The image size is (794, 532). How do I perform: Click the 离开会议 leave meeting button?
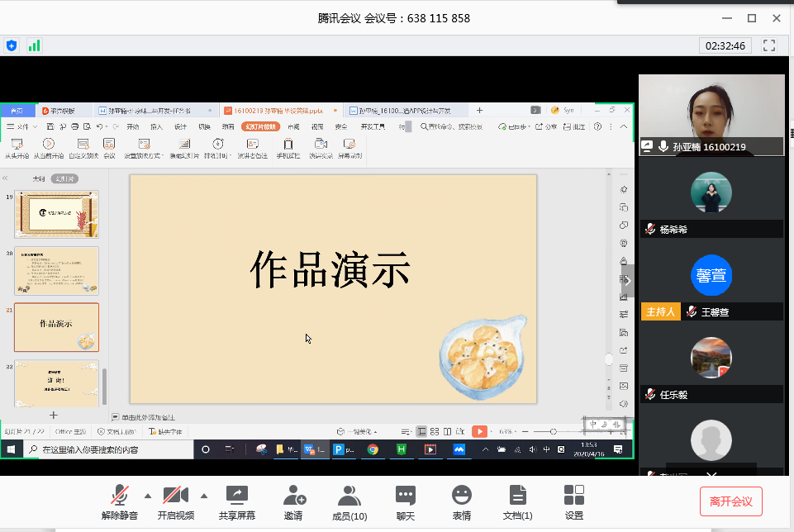pyautogui.click(x=730, y=501)
